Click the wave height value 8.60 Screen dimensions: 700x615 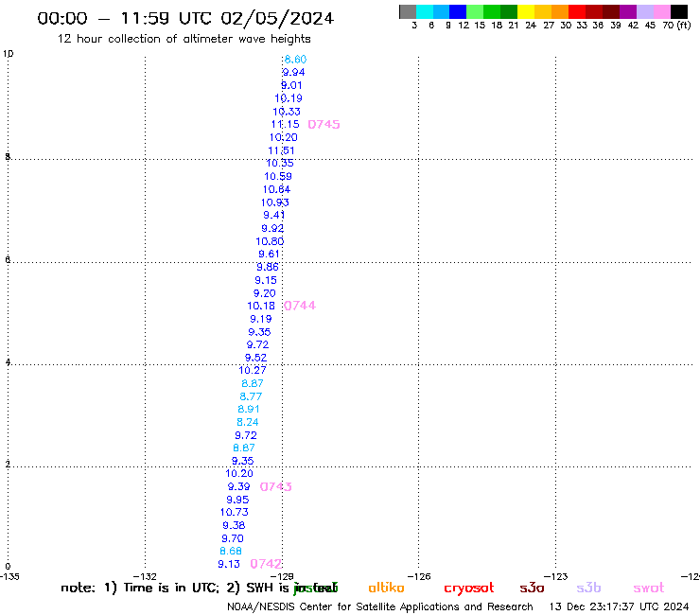[x=295, y=60]
